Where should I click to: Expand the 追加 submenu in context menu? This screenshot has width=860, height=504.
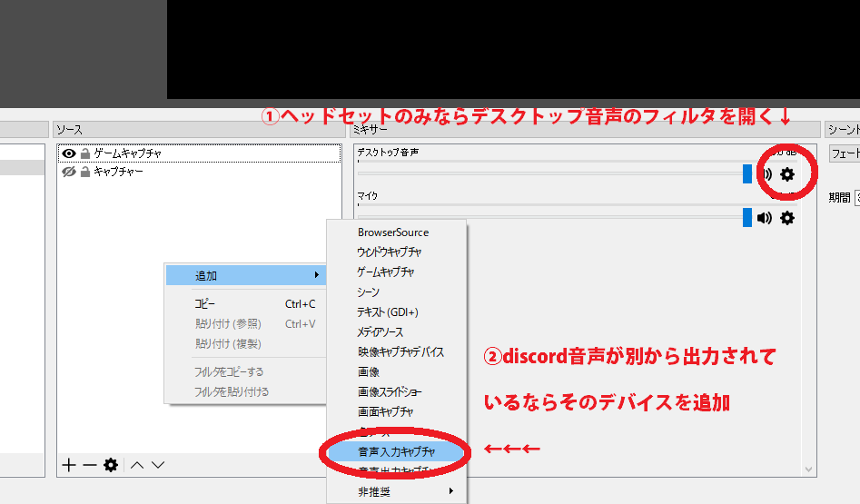(x=244, y=275)
